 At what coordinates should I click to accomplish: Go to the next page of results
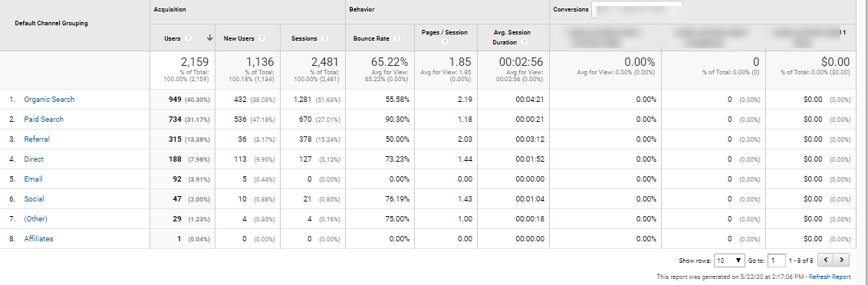pos(842,260)
